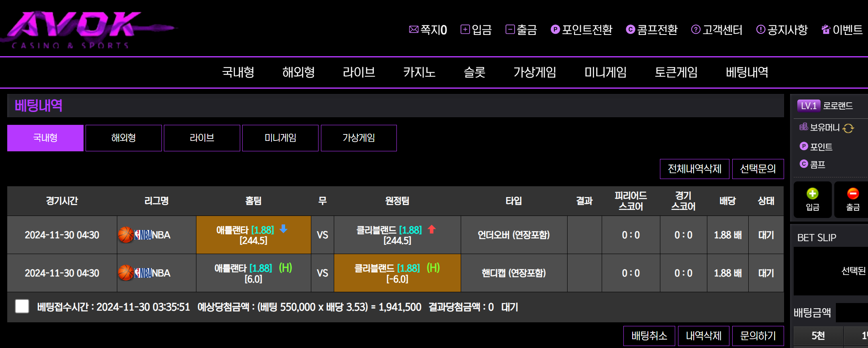Image resolution: width=868 pixels, height=348 pixels.
Task: Open the 카지노 main menu
Action: pyautogui.click(x=419, y=72)
